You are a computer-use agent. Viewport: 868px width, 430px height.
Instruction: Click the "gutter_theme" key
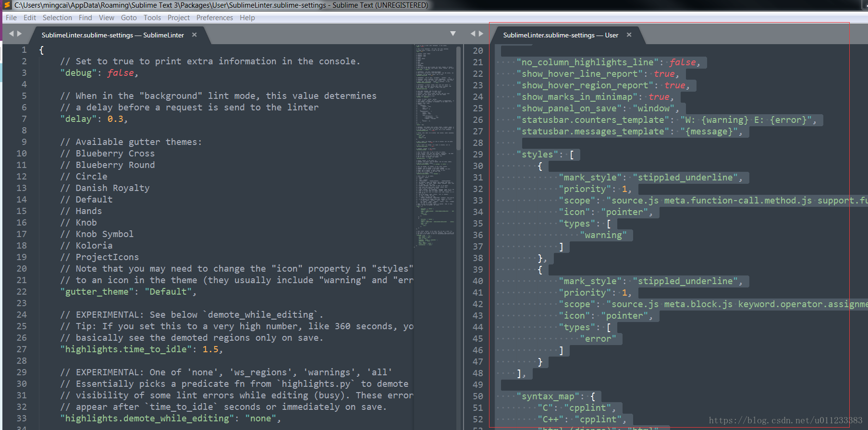[x=97, y=292]
